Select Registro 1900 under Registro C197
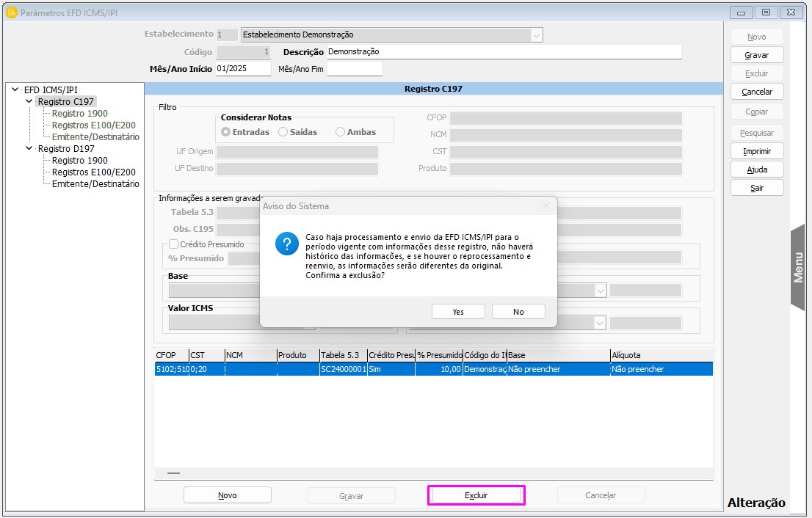The width and height of the screenshot is (812, 518). pos(79,114)
